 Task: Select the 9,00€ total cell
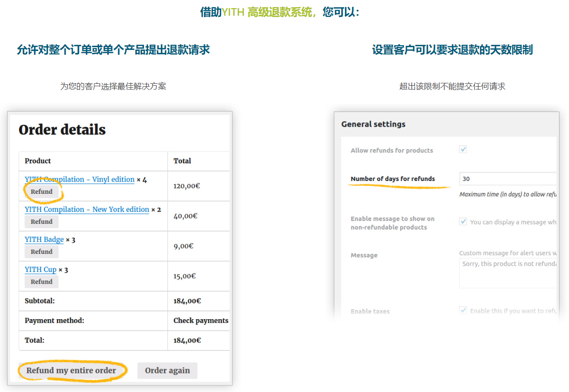[183, 246]
